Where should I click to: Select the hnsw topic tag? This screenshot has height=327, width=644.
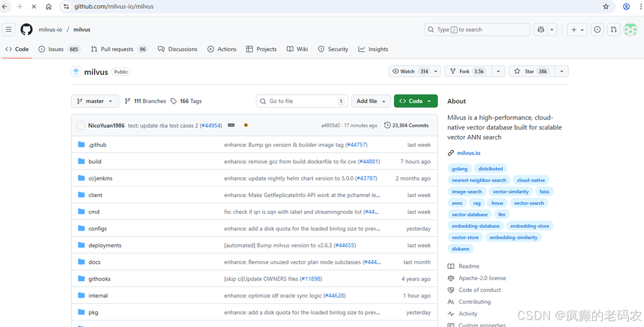pos(498,203)
